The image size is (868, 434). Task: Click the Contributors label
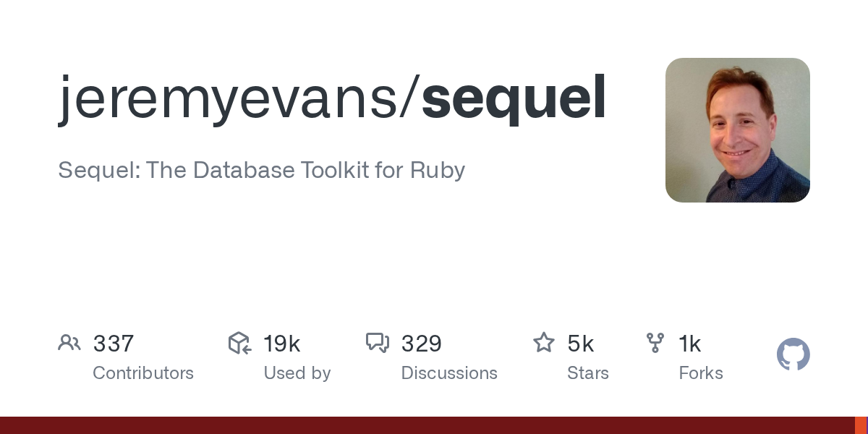(x=143, y=373)
